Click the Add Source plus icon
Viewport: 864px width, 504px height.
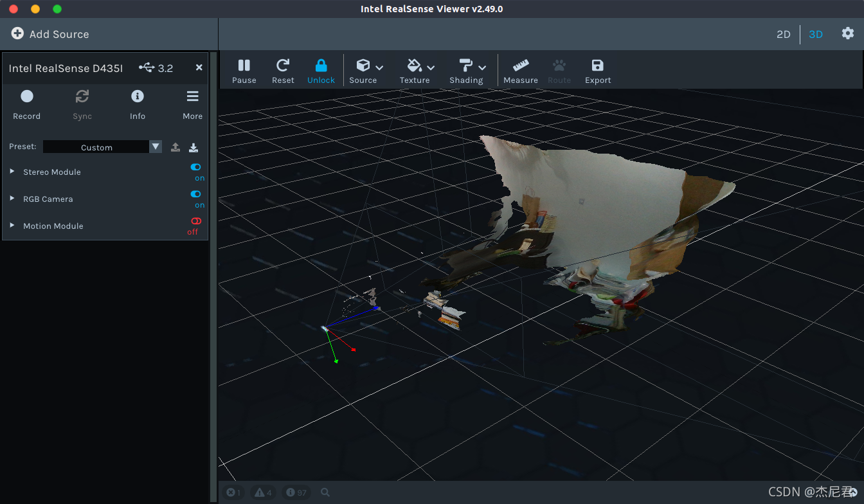17,33
